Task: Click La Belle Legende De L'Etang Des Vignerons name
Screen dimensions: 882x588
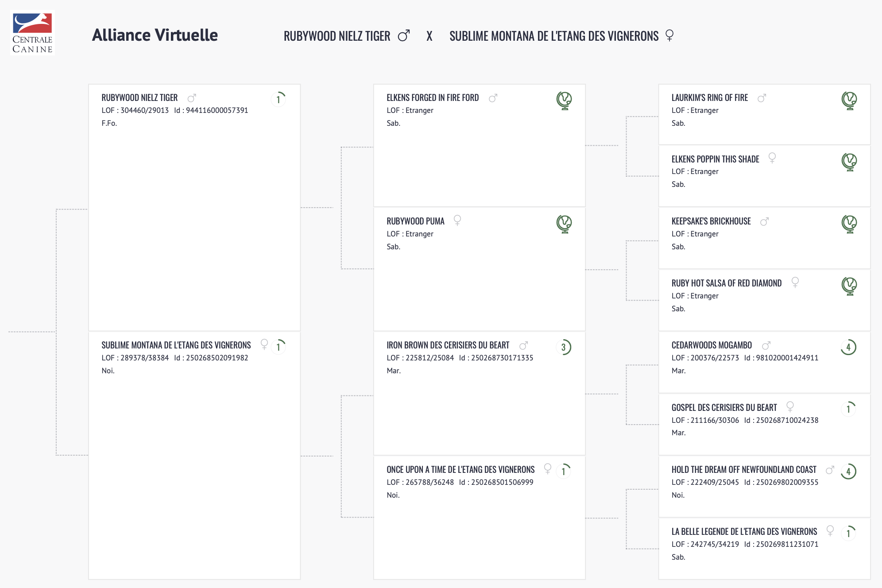Action: (x=744, y=531)
